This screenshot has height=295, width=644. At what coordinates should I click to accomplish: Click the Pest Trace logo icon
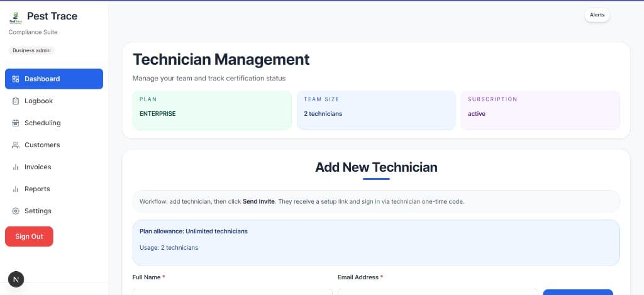coord(16,18)
